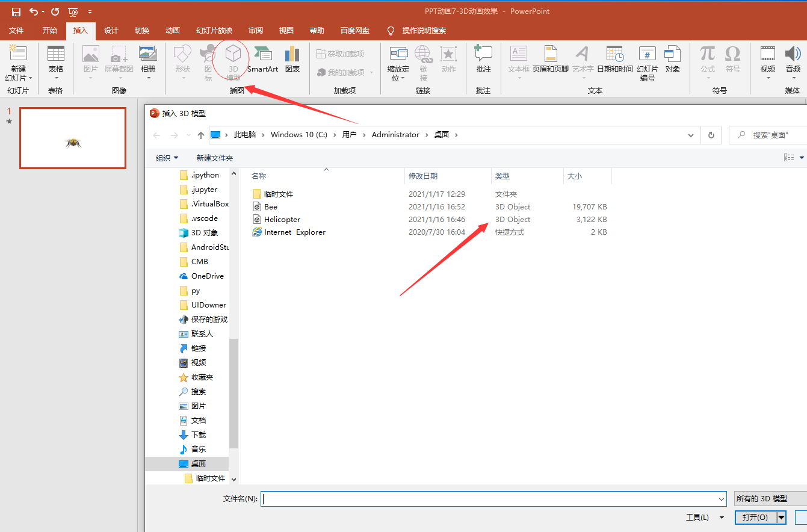This screenshot has height=532, width=807.
Task: Insert 日期和时间
Action: pos(614,59)
